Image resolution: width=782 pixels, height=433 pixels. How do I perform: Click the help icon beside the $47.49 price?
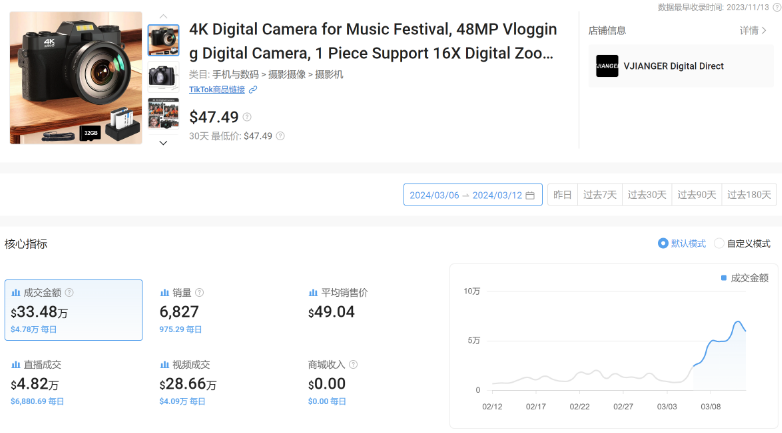pos(247,118)
